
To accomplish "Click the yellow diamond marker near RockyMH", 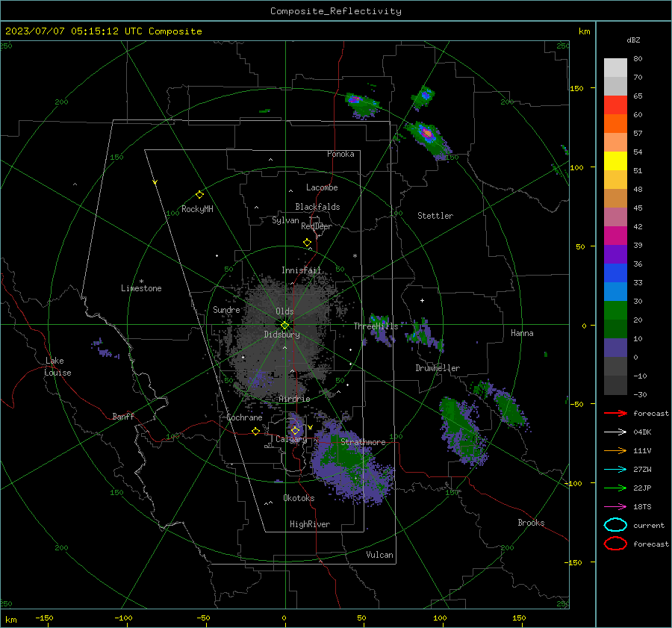I will (x=199, y=195).
